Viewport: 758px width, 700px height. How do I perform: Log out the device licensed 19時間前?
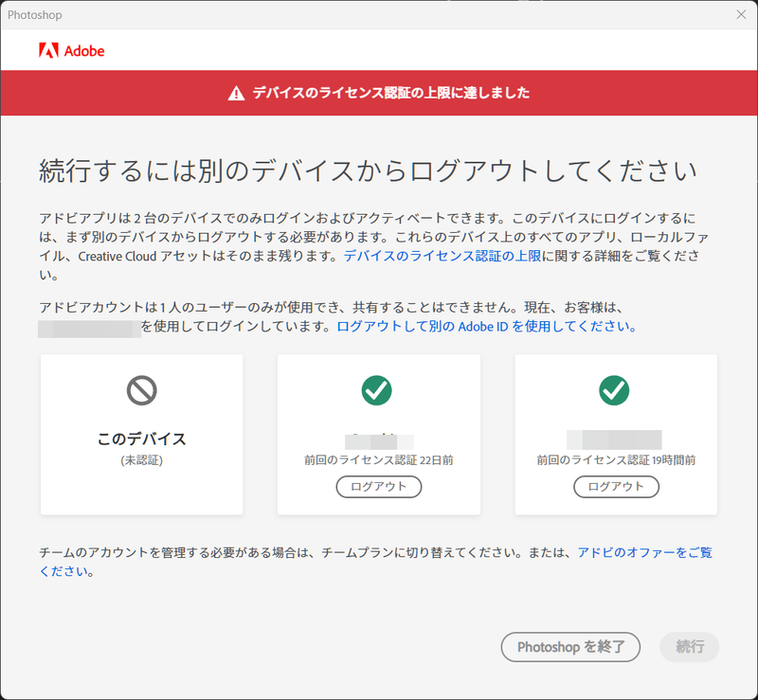click(x=616, y=487)
